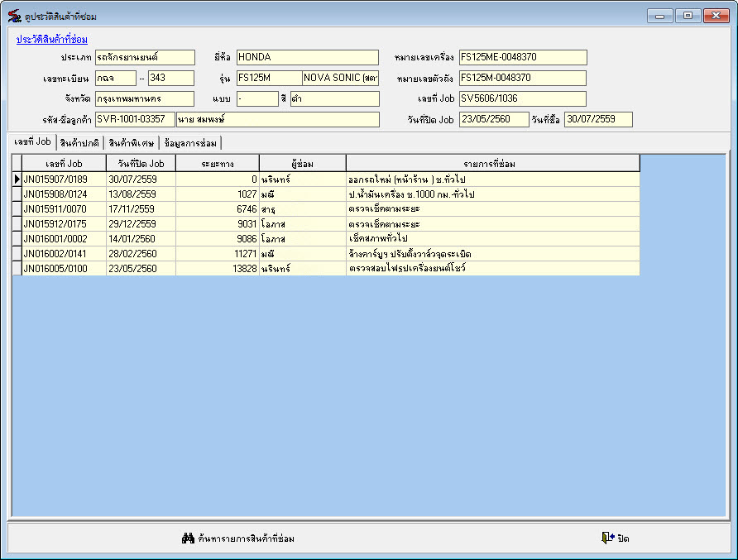
Task: Select job row JN016002/0141
Action: pyautogui.click(x=326, y=254)
